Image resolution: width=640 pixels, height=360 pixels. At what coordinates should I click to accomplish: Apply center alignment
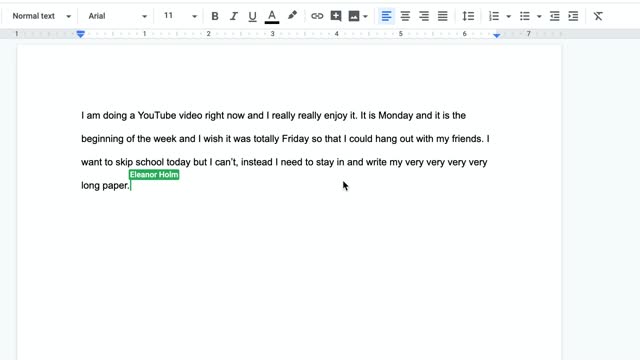[x=405, y=16]
